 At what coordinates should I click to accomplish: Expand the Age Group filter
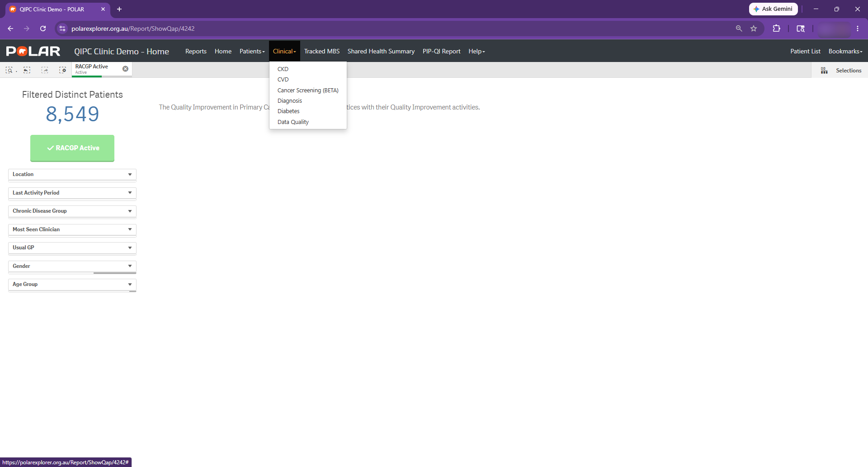coord(72,284)
